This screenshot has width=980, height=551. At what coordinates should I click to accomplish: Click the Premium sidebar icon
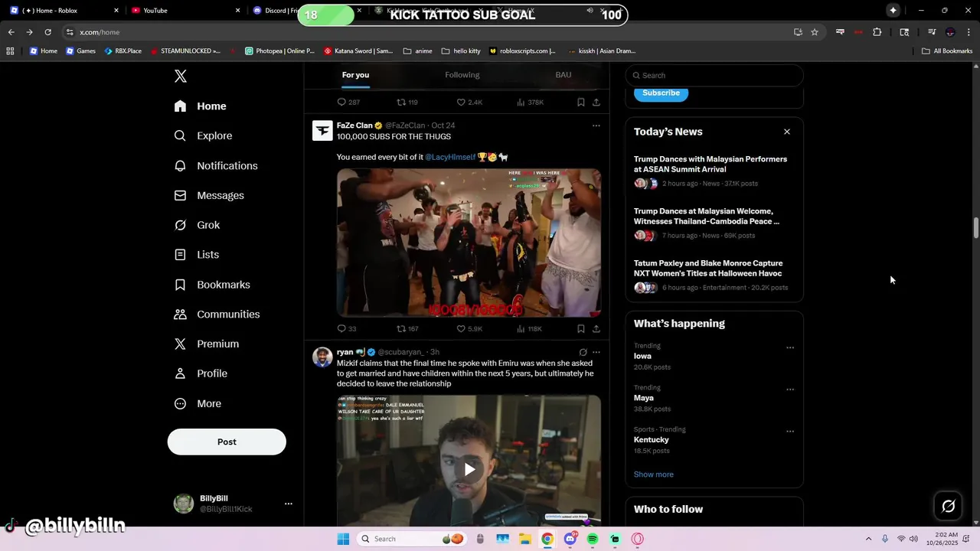click(180, 344)
